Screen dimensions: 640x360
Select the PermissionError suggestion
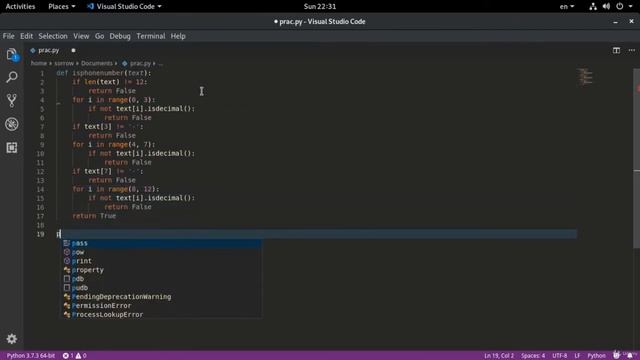coord(162,306)
